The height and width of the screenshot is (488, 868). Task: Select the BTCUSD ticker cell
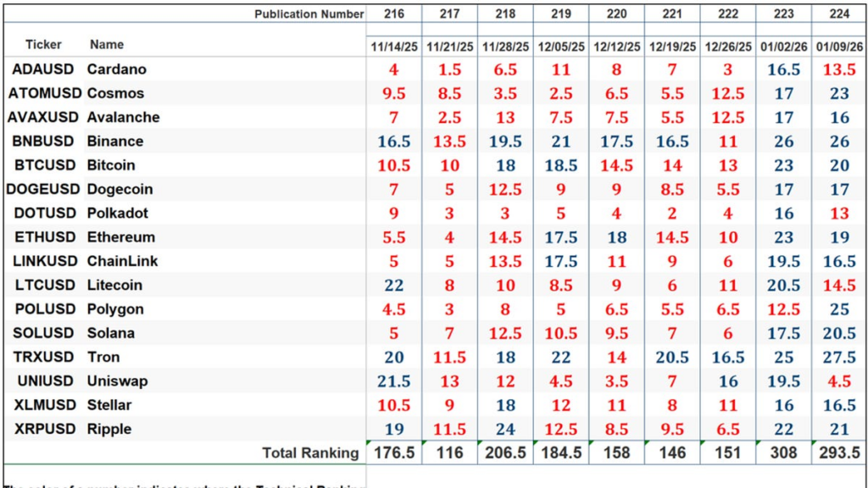[43, 165]
